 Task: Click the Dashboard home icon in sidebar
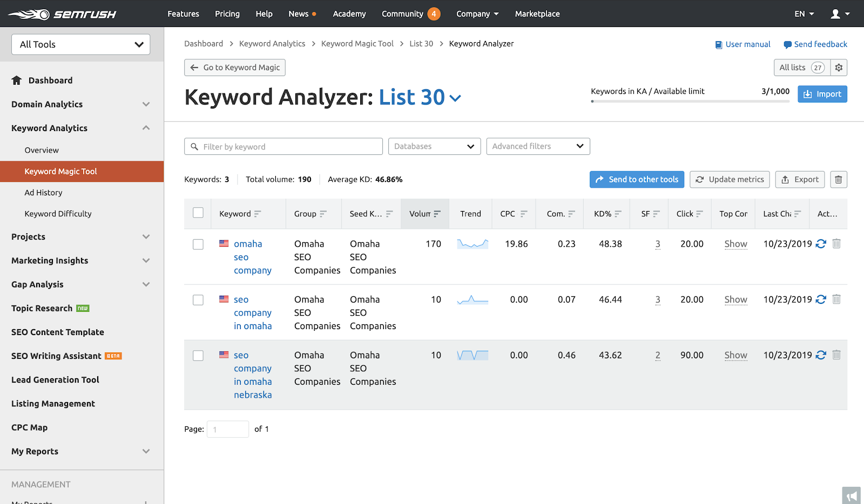[17, 80]
